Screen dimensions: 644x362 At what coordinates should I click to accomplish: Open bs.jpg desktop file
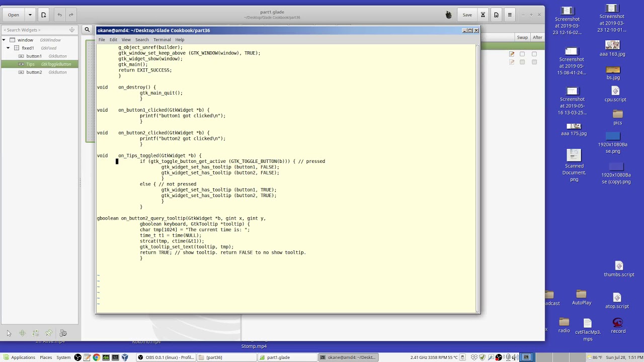tap(613, 73)
